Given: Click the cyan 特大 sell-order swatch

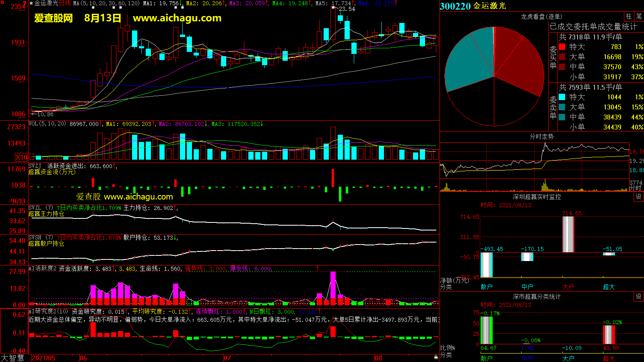Looking at the screenshot, I should (562, 97).
